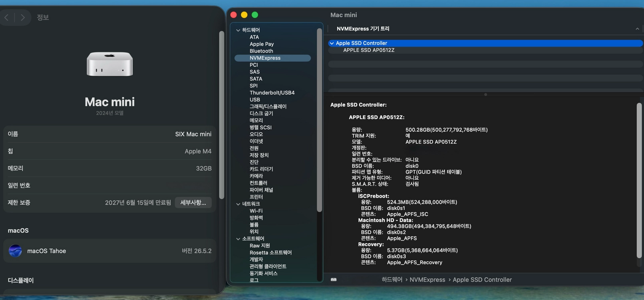644x300 pixels.
Task: Click the Apple_APFS_Recovery content value
Action: point(415,262)
